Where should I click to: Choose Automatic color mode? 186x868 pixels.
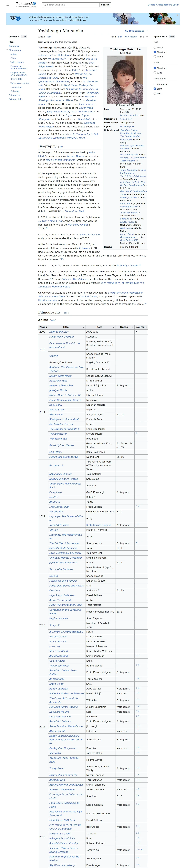[155, 84]
